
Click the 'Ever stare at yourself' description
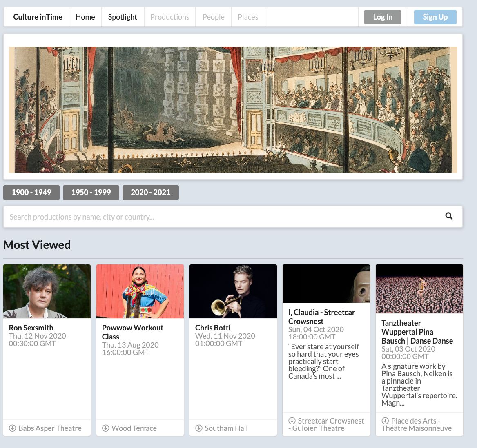coord(324,362)
